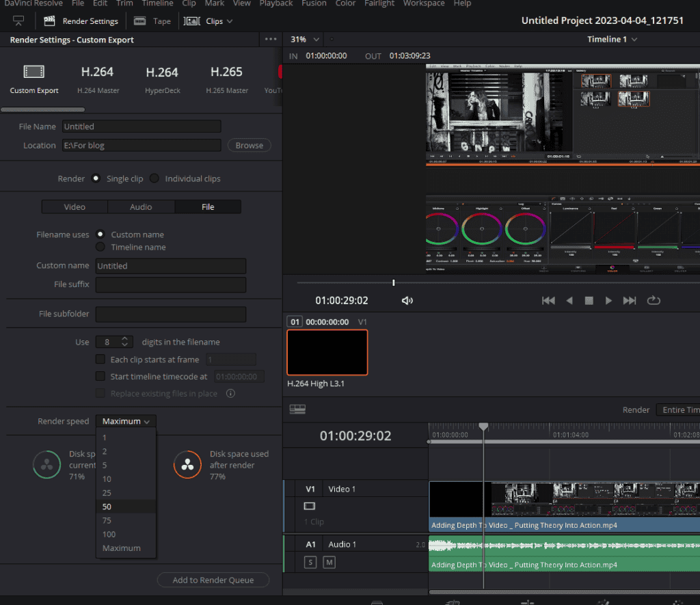The image size is (700, 605).
Task: Click the digits in filename stepper arrows
Action: pos(124,342)
